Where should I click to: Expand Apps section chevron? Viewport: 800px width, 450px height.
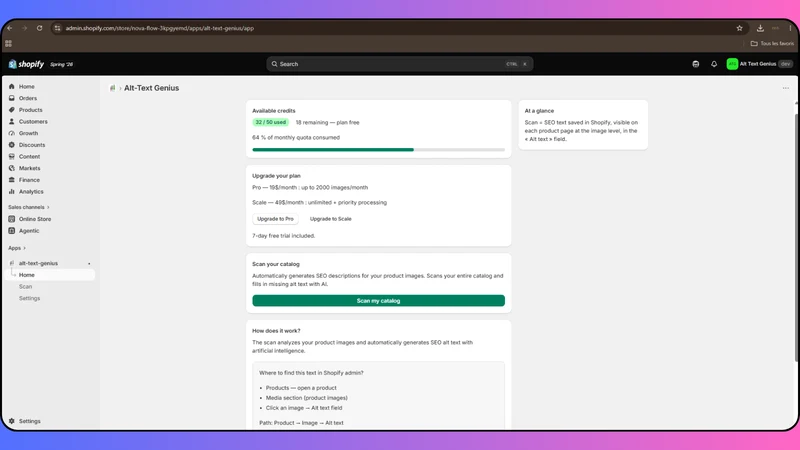24,248
